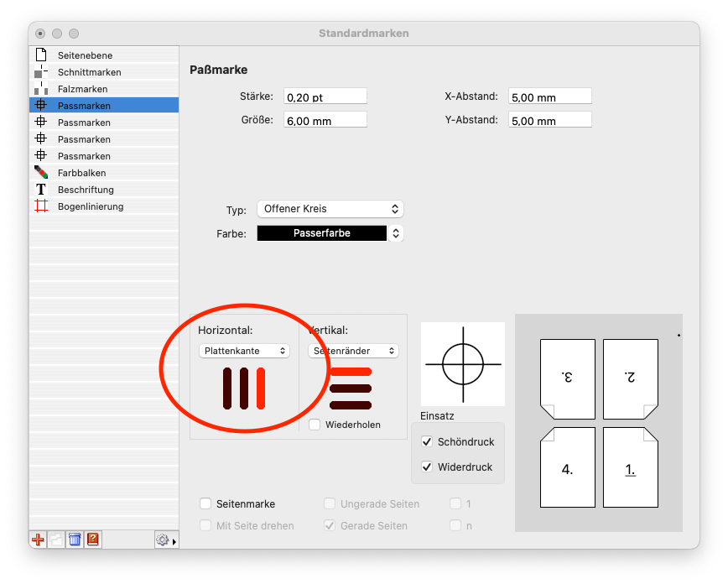Select the red horizontal bar under Vertikal
The image size is (728, 584).
click(x=351, y=372)
